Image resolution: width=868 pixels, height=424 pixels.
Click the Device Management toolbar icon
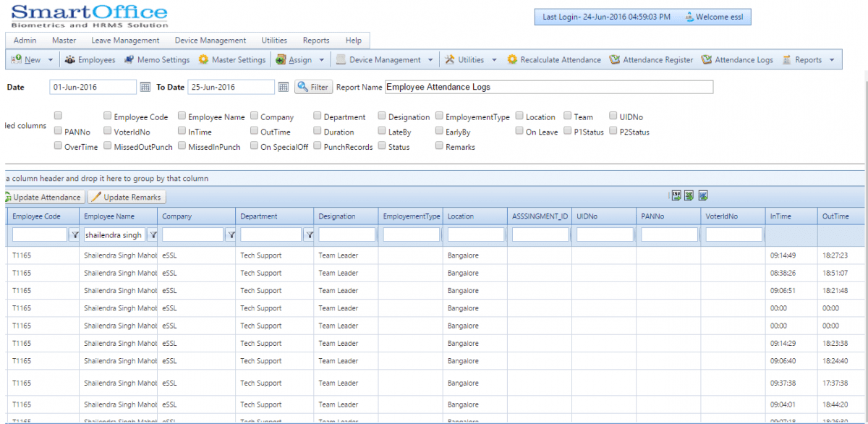[341, 59]
